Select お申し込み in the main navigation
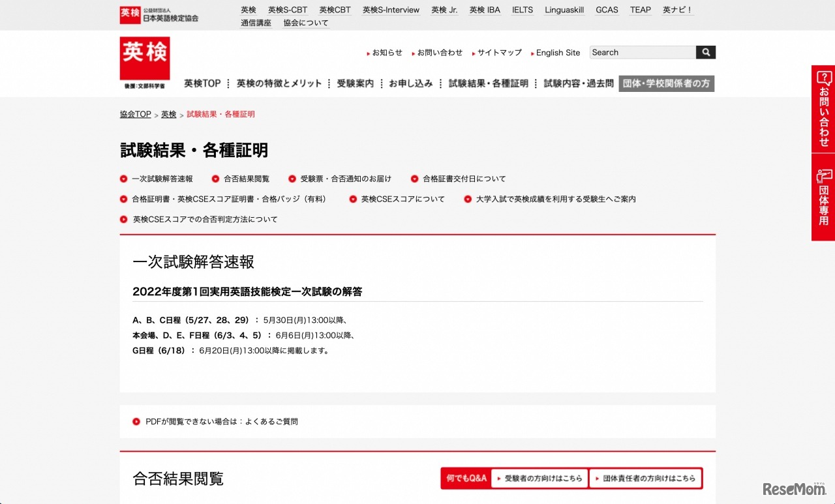This screenshot has width=835, height=504. (x=411, y=83)
